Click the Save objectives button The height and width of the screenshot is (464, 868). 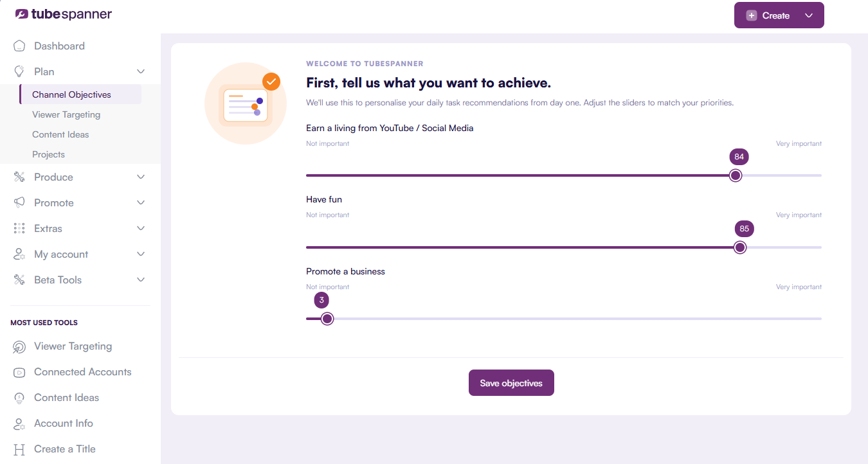[511, 383]
